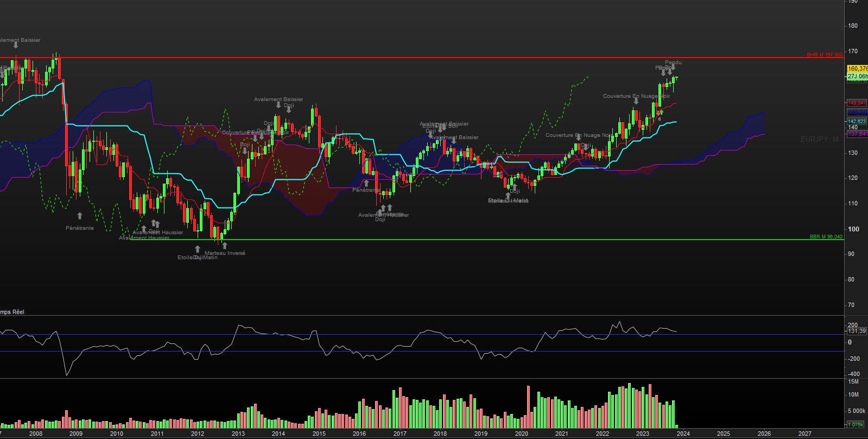Screen dimensions: 868x439
Task: Click the yellow 160,376 current price tag
Action: (x=857, y=69)
